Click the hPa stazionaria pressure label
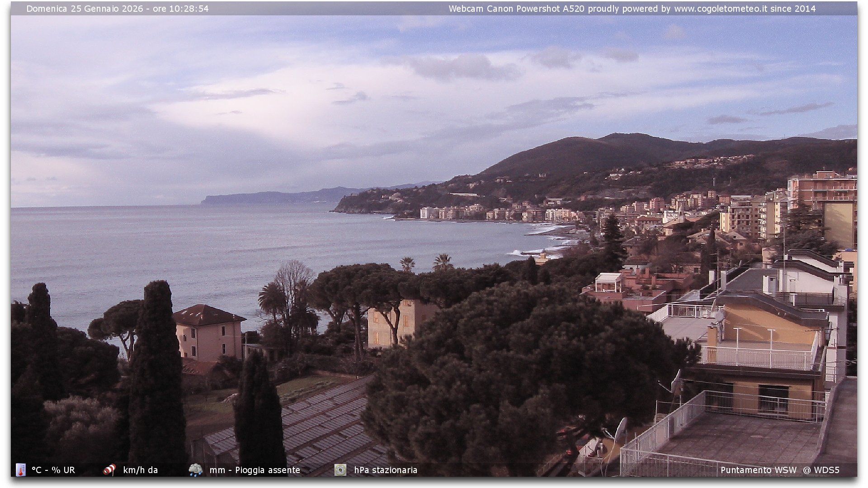 pos(385,470)
